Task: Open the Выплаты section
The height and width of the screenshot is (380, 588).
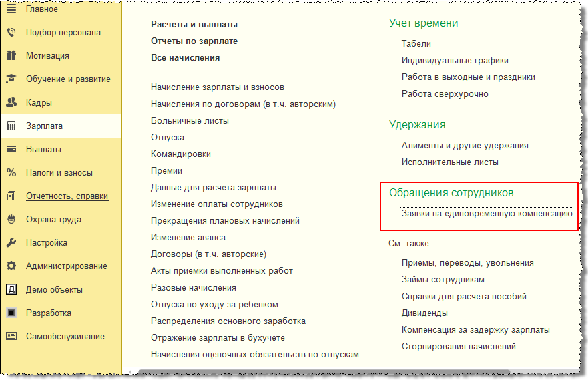Action: click(x=43, y=150)
